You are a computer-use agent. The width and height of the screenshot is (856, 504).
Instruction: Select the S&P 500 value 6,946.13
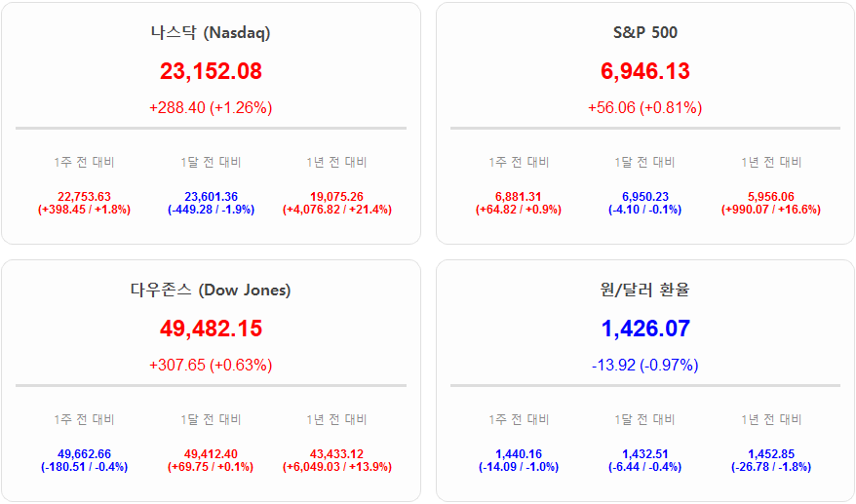coord(644,71)
